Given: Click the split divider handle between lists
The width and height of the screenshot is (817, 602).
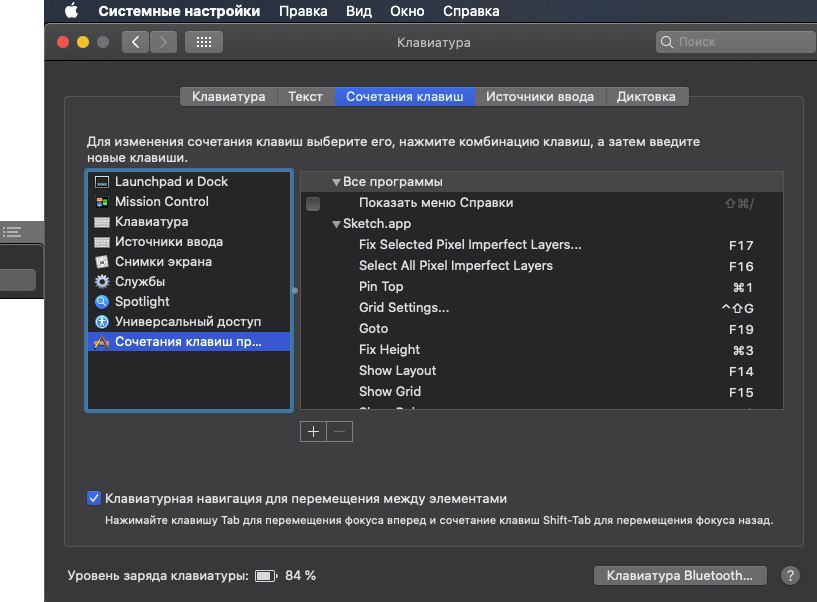Looking at the screenshot, I should coord(295,290).
